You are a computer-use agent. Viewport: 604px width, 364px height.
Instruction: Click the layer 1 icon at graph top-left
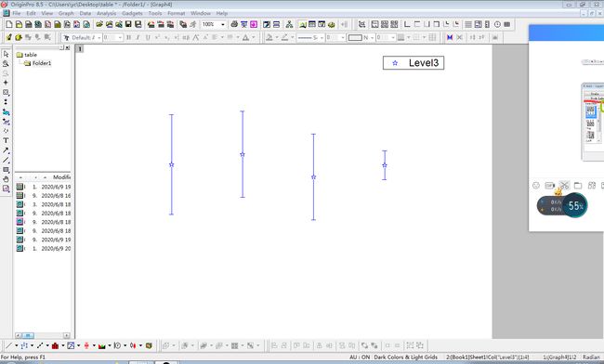click(x=80, y=49)
